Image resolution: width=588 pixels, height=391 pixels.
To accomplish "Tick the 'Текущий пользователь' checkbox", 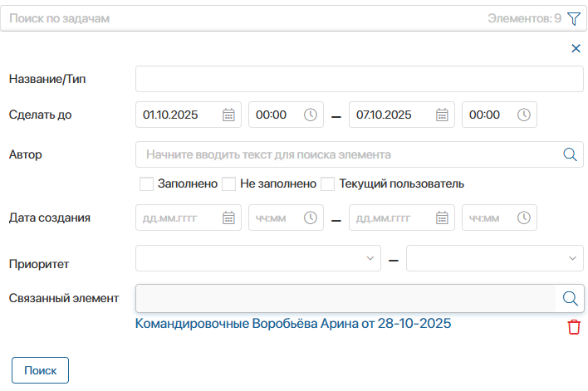I will pyautogui.click(x=328, y=183).
